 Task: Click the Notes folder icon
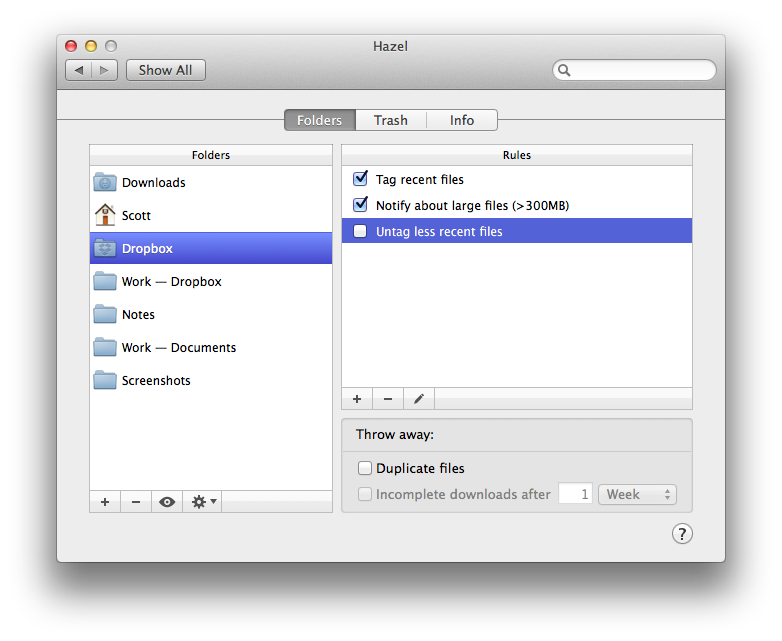point(105,314)
